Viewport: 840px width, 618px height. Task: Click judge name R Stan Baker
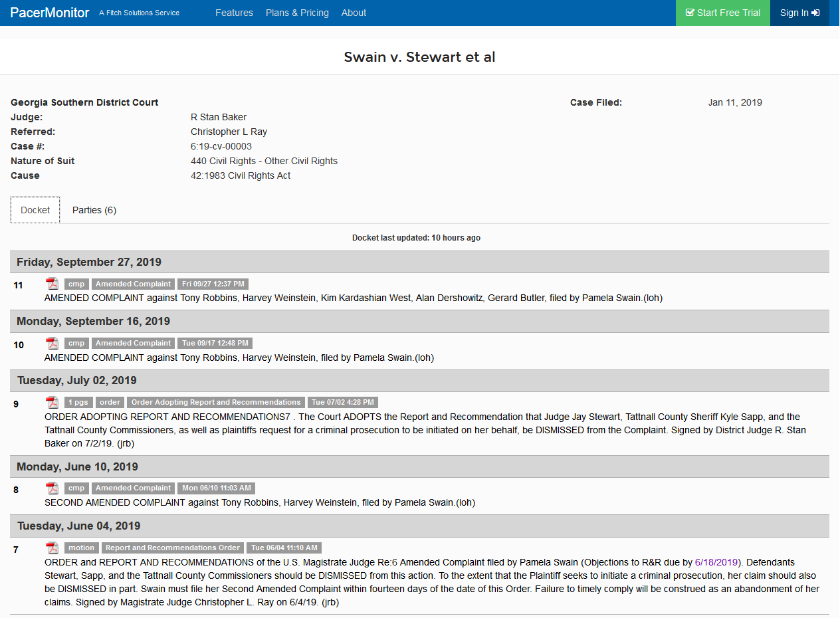[219, 117]
